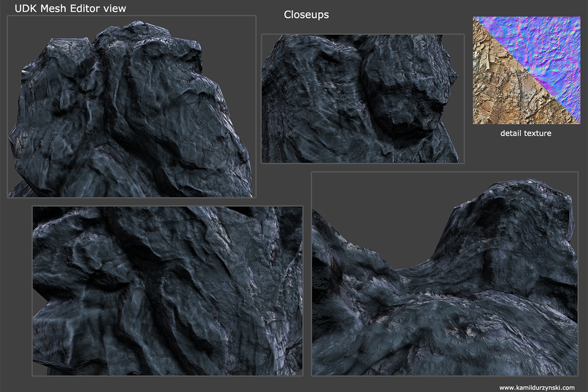Click the 'detail texture' caption
Viewport: 588px width, 392px height.
click(526, 133)
